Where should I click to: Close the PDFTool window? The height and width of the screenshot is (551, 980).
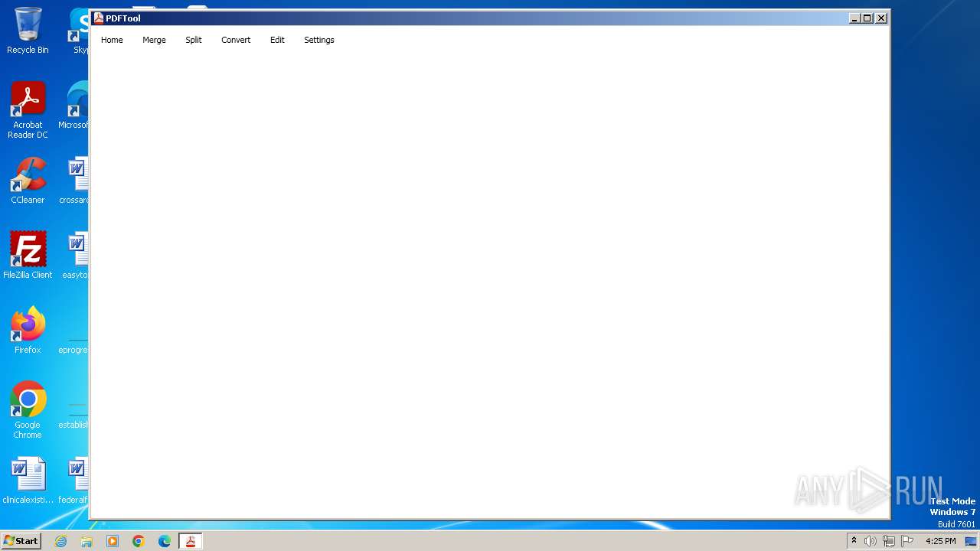(x=881, y=18)
